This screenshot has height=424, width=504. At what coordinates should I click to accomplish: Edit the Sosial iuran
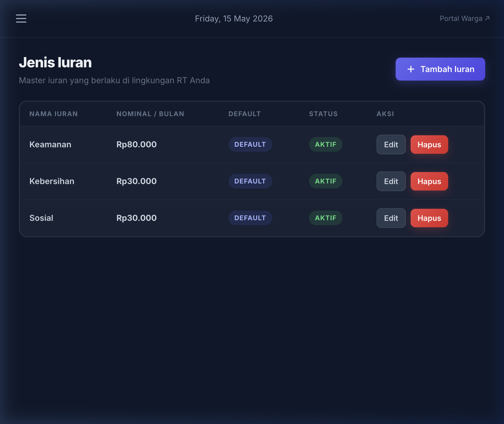391,218
